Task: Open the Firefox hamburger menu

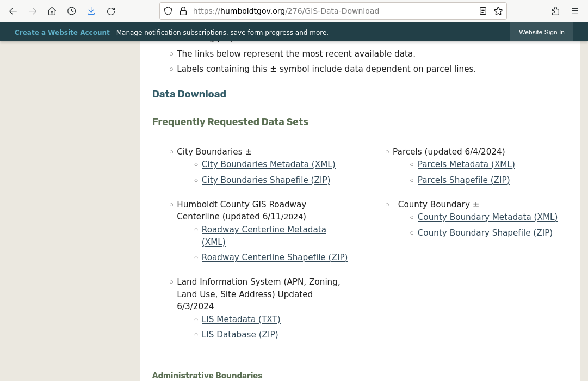Action: coord(575,11)
